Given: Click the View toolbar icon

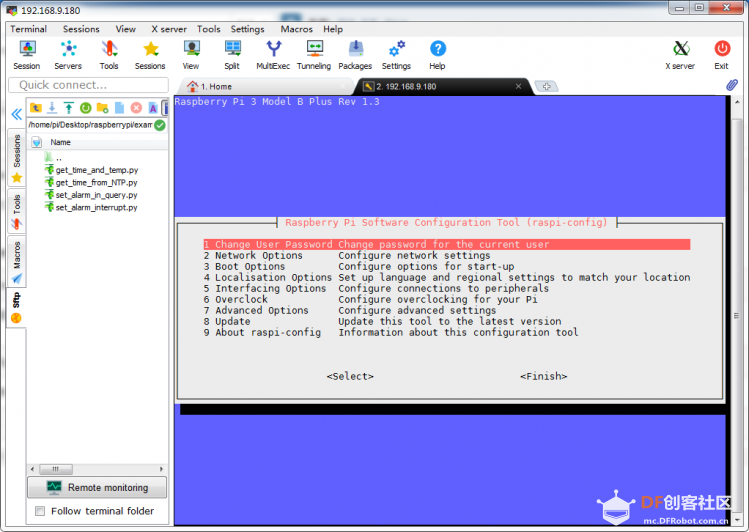Looking at the screenshot, I should (191, 55).
